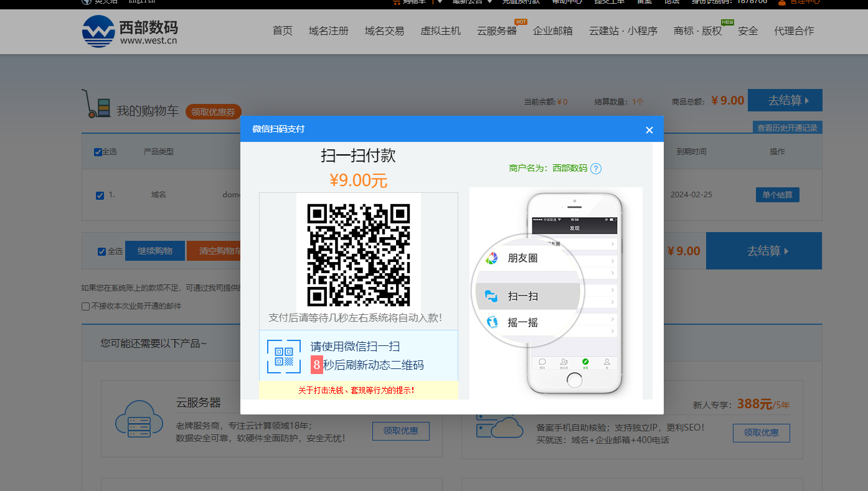Click the shopping cart icon beside 我的购物车
Image resolution: width=868 pixels, height=491 pixels.
point(97,104)
